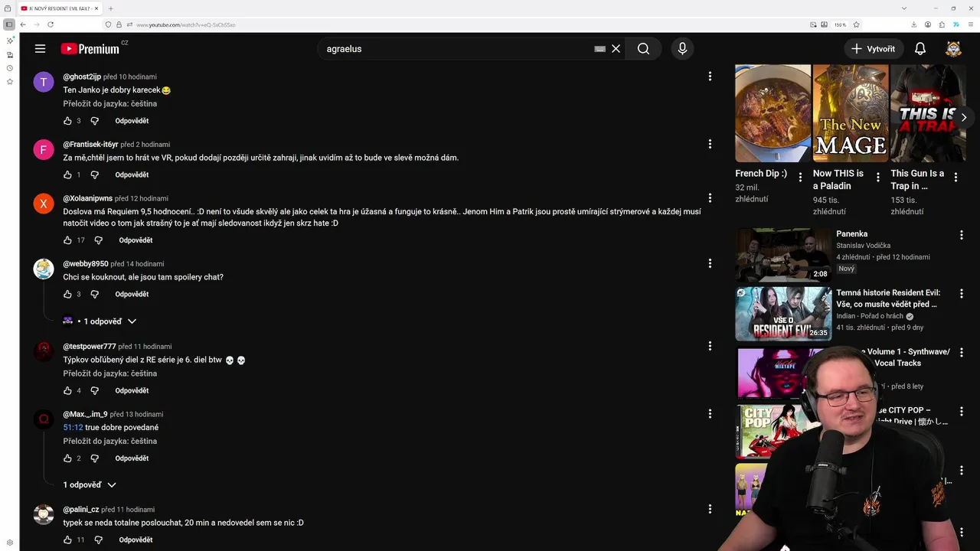Image resolution: width=980 pixels, height=551 pixels.
Task: Close the Resident Evil YouTube tab
Action: [97, 8]
